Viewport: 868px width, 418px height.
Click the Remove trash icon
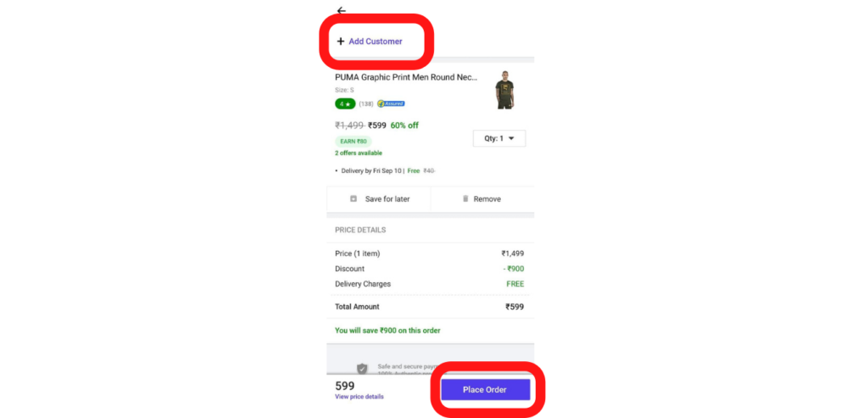tap(465, 198)
